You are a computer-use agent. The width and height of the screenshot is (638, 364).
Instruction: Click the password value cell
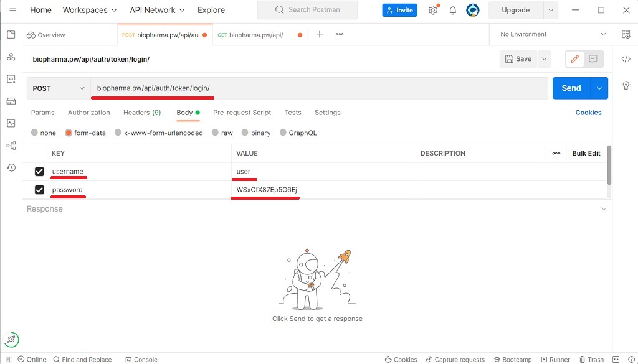(x=323, y=190)
